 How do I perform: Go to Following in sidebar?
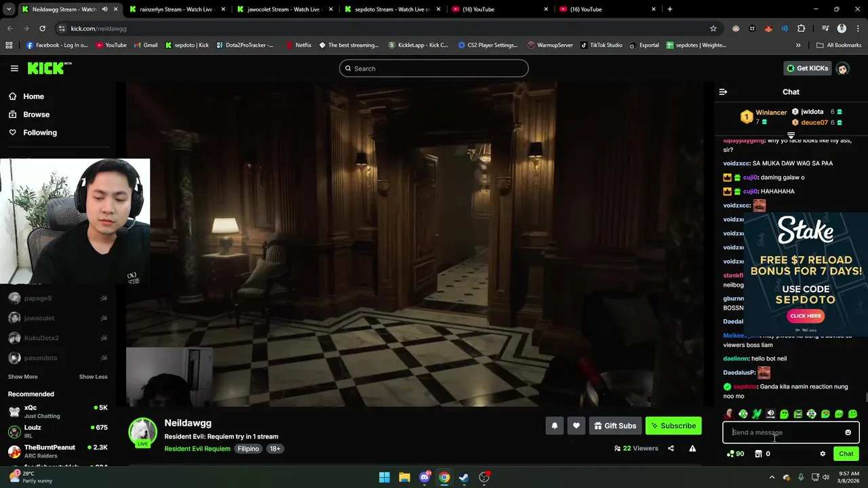click(x=33, y=133)
